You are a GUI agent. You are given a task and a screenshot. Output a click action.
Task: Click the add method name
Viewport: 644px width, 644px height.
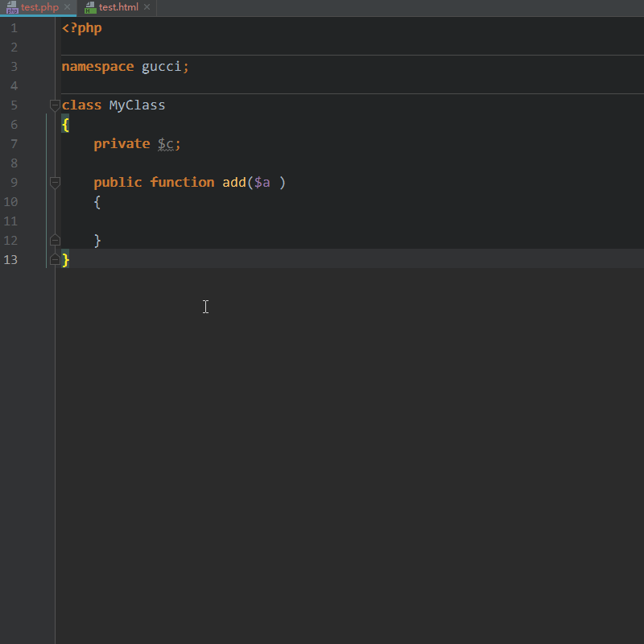click(234, 183)
